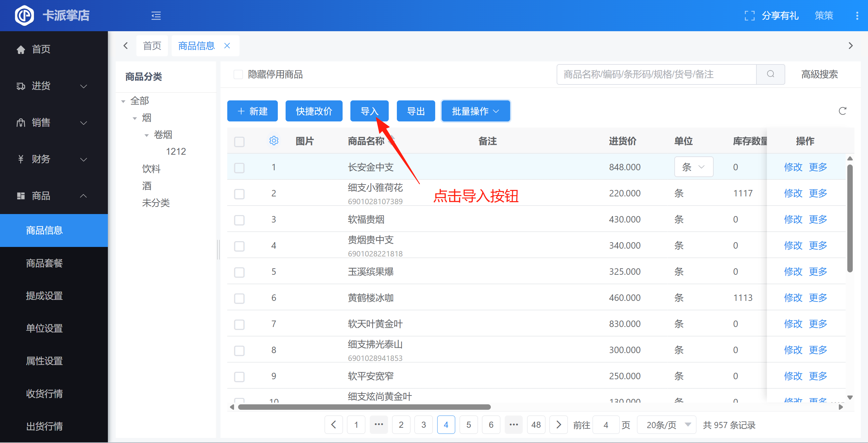
Task: Open 商品套餐 in sidebar menu
Action: 44,263
